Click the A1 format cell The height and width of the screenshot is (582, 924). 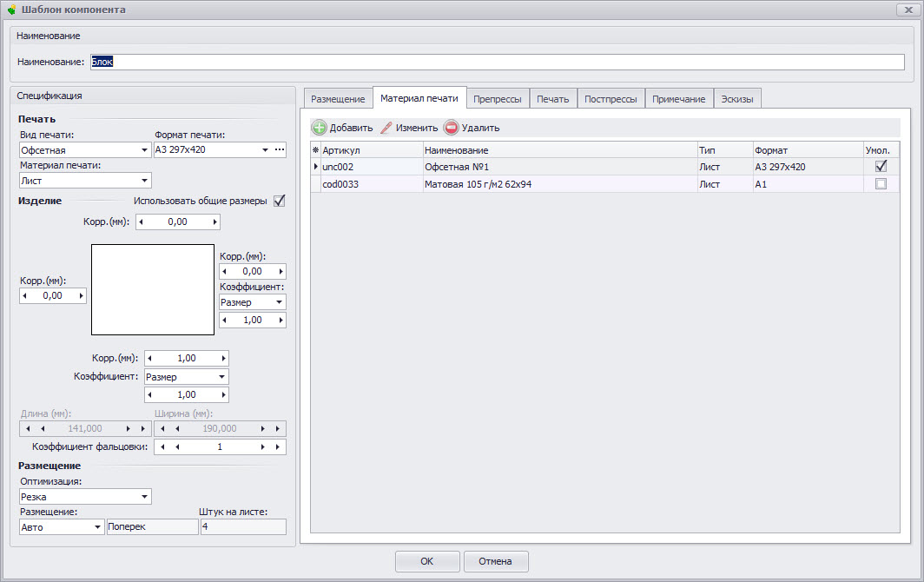(x=808, y=184)
